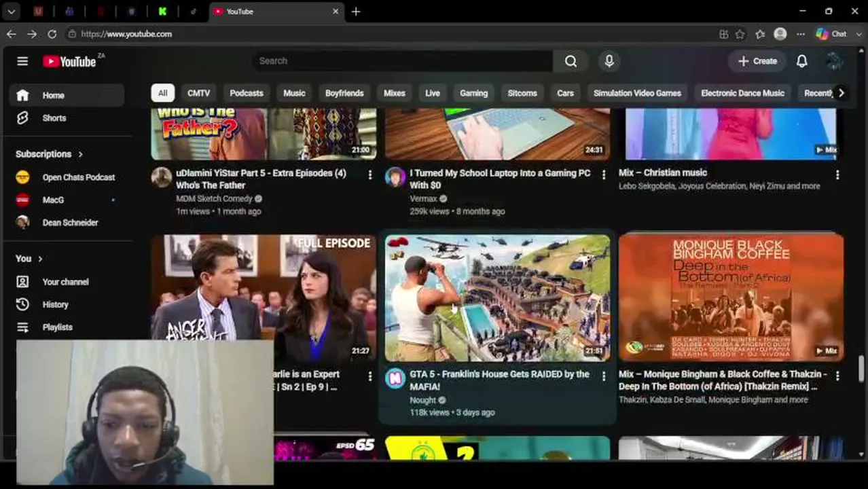This screenshot has width=868, height=489.
Task: Select Simulation Video Games chip
Action: pos(637,93)
